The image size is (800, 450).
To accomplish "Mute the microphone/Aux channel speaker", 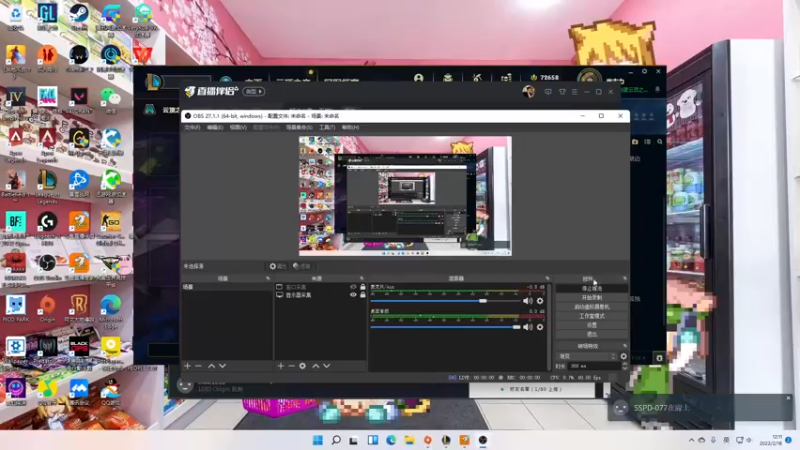I will [x=528, y=301].
